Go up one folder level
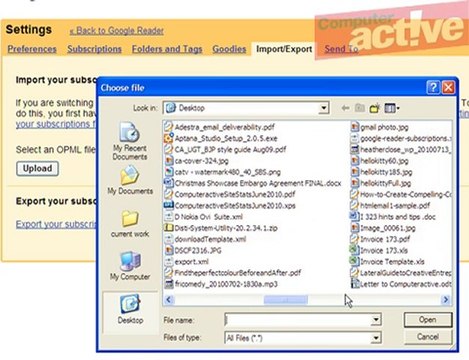Viewport: 469px width, 360px height. (x=359, y=108)
